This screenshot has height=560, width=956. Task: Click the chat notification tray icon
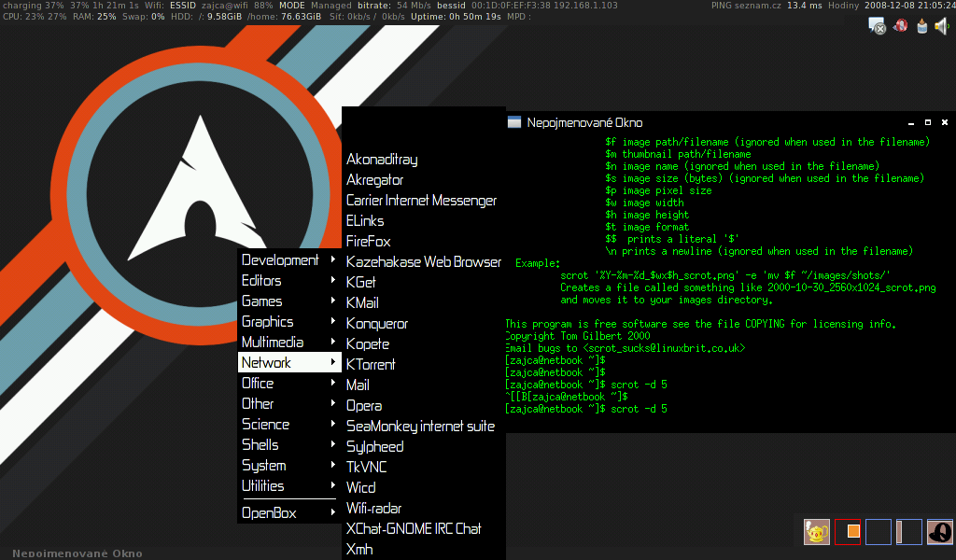pos(877,25)
